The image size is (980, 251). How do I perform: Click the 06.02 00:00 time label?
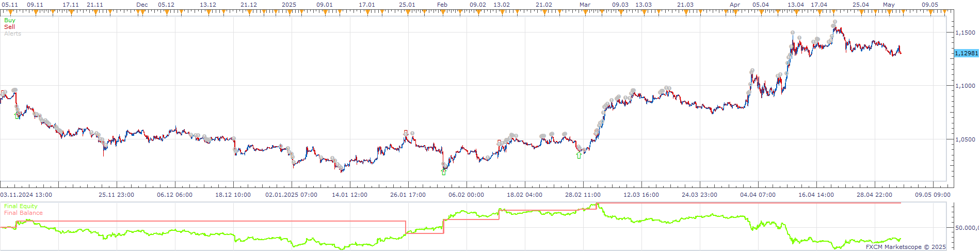(x=467, y=195)
